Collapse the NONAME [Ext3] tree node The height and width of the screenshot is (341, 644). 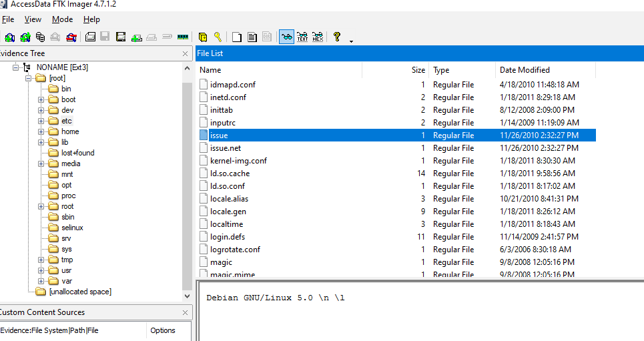(16, 67)
